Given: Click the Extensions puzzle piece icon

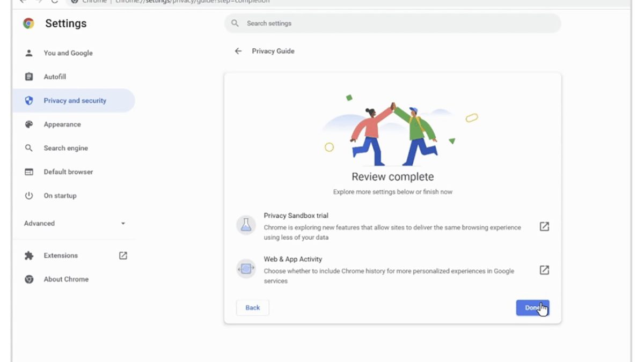Looking at the screenshot, I should [29, 256].
